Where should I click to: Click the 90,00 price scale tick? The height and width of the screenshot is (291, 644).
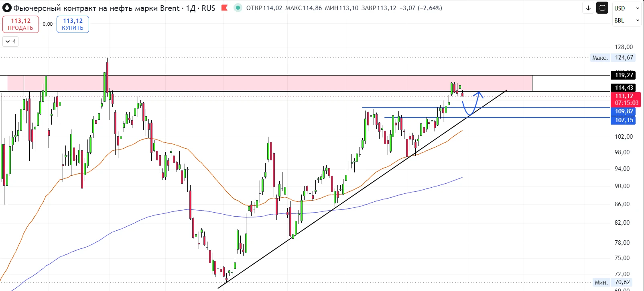622,186
